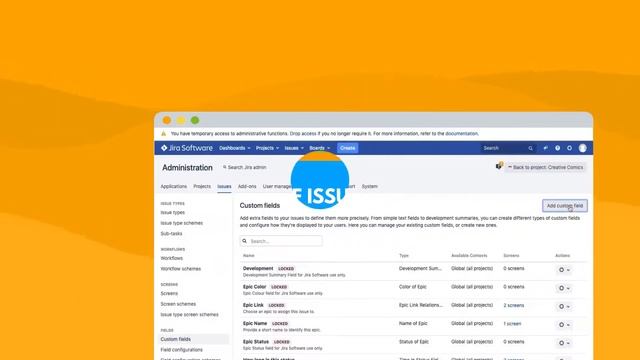Switch to the Applications tab
The height and width of the screenshot is (360, 640).
pos(173,187)
